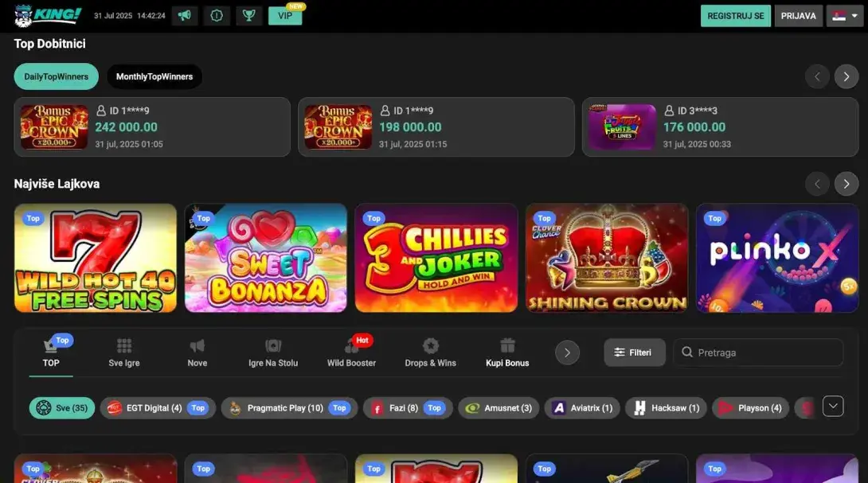This screenshot has height=483, width=868.
Task: Click the PRIJAVA login button
Action: [798, 16]
